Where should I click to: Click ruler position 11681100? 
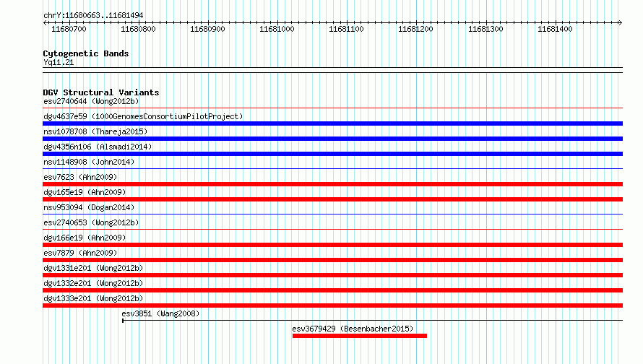point(346,29)
